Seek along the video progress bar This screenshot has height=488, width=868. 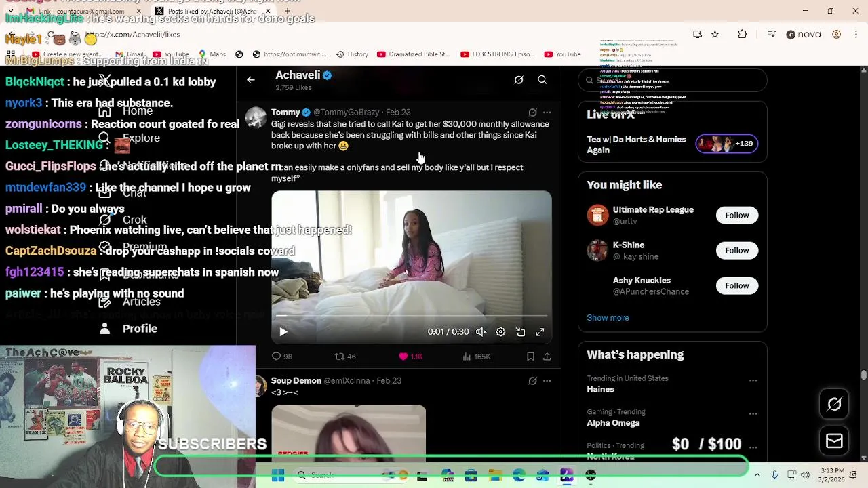pos(412,316)
